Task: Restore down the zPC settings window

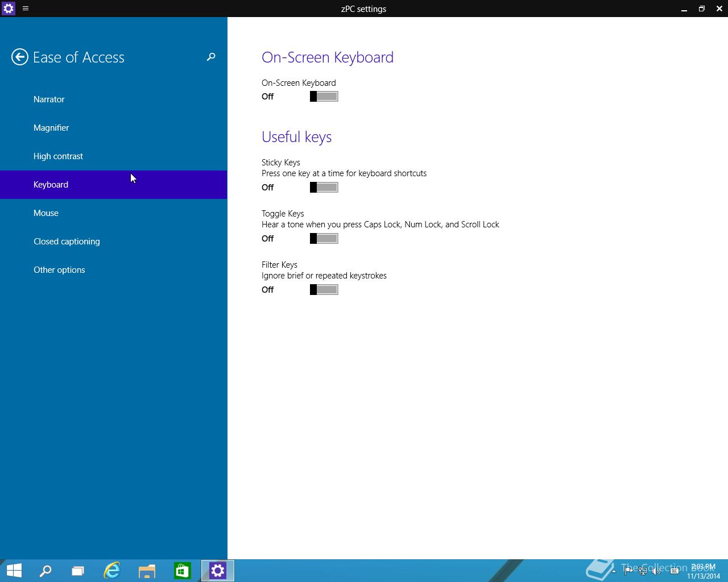Action: pos(702,9)
